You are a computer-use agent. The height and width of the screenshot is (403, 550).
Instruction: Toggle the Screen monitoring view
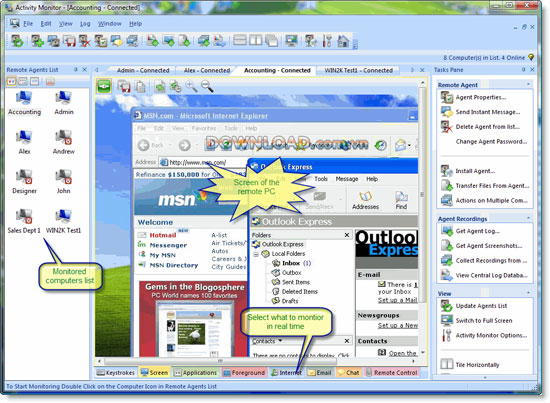tap(154, 372)
